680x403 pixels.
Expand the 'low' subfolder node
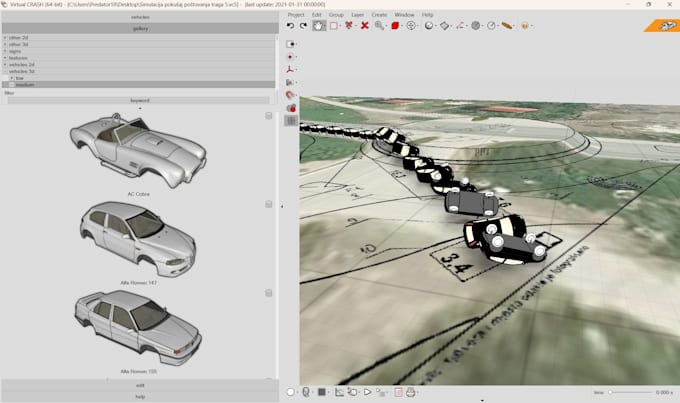[x=12, y=78]
